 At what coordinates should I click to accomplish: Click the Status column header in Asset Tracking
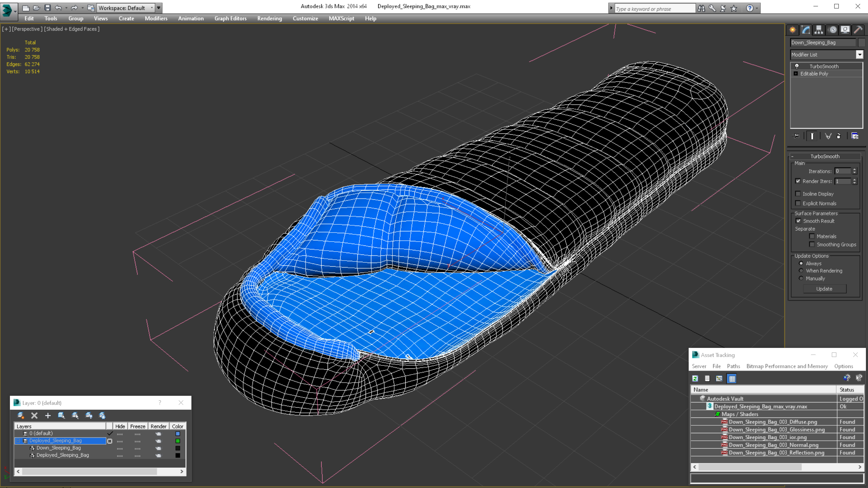point(850,390)
